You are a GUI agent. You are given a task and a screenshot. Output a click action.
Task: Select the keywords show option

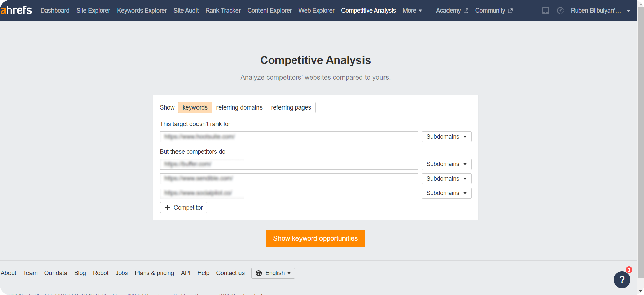pos(195,107)
